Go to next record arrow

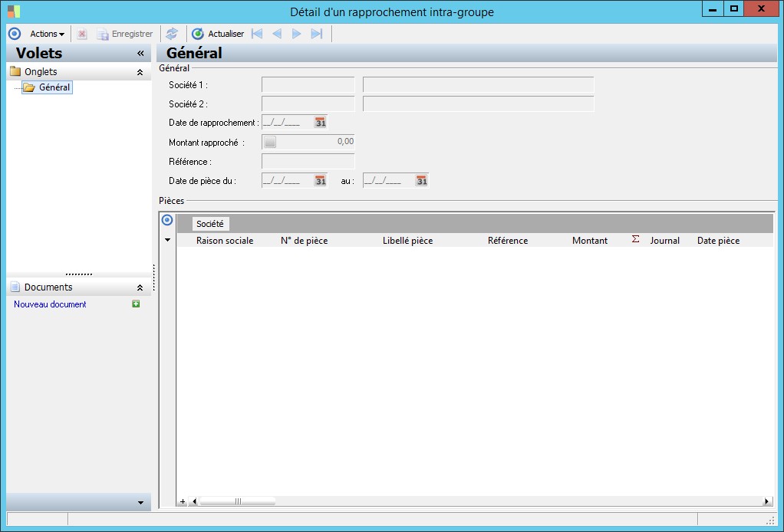(297, 34)
